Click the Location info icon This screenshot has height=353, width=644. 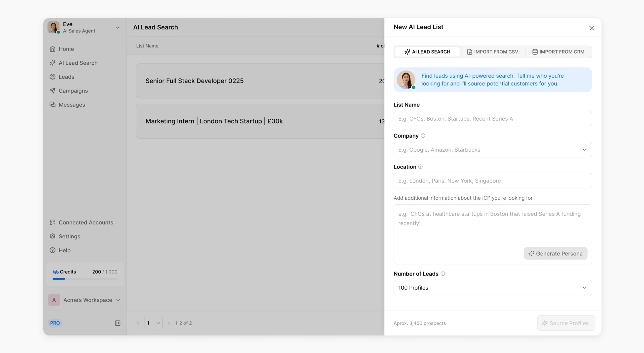pos(420,167)
